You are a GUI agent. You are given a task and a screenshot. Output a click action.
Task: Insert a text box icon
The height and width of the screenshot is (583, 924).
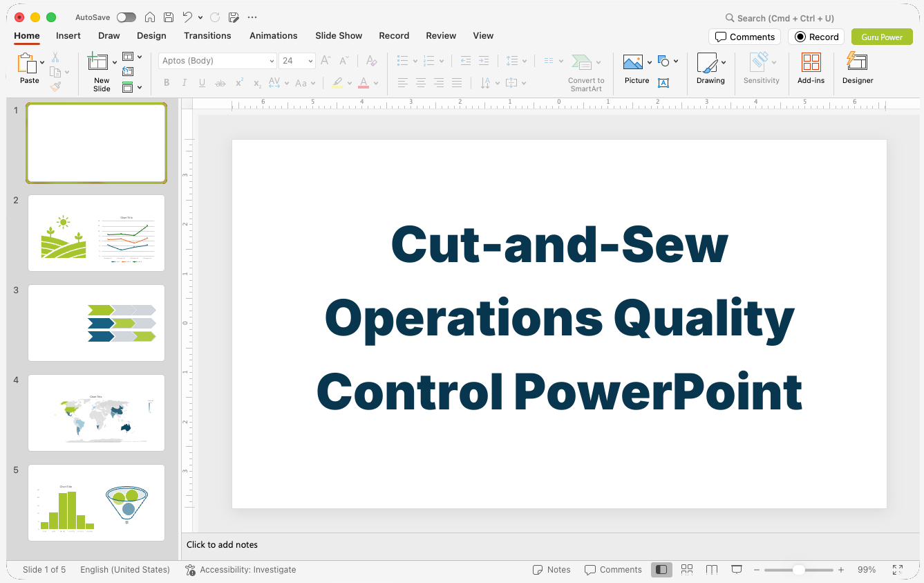click(663, 83)
